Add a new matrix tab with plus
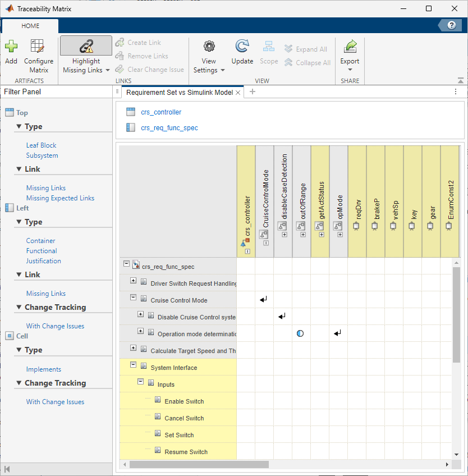This screenshot has width=468, height=476. [x=252, y=91]
